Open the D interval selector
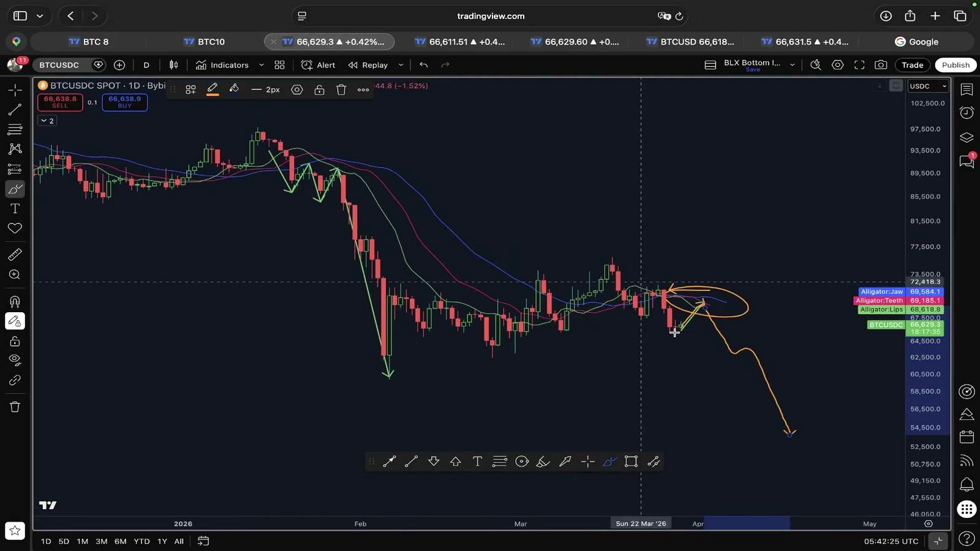This screenshot has width=980, height=551. [x=146, y=65]
